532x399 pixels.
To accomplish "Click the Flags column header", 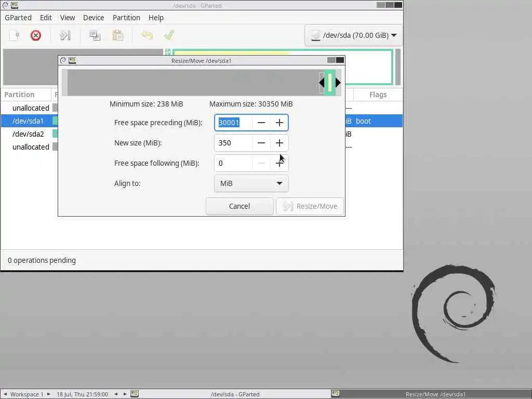I will coord(378,95).
